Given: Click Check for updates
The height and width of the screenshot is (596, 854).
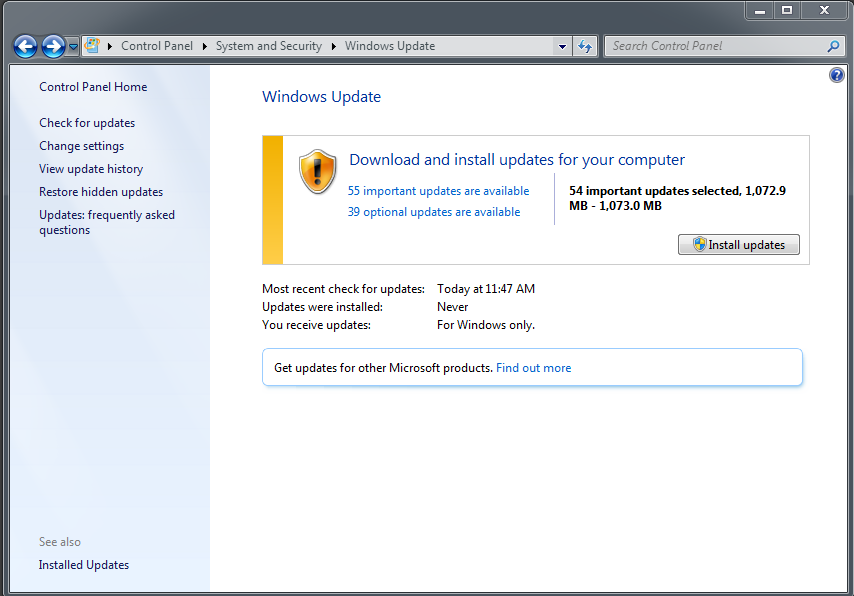Looking at the screenshot, I should pos(87,123).
